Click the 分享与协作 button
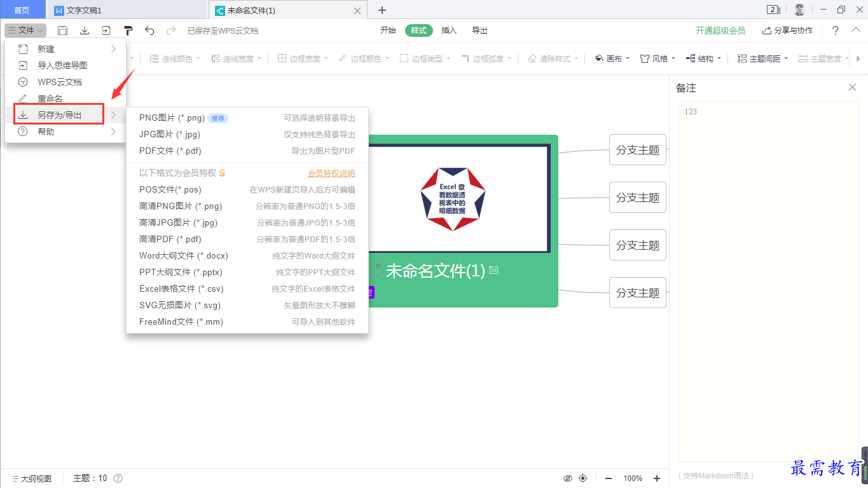This screenshot has width=868, height=488. (x=787, y=30)
